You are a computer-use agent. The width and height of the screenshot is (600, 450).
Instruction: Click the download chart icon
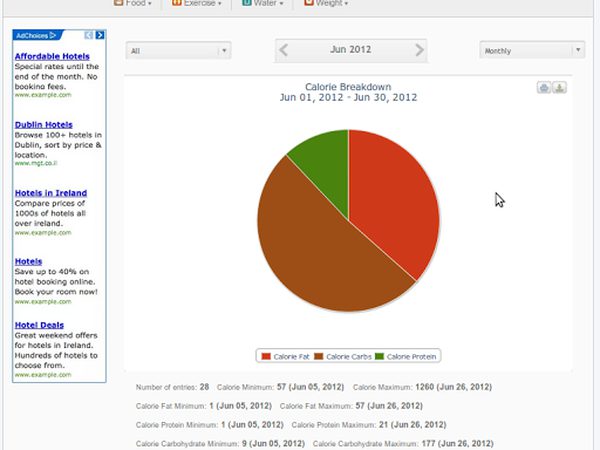click(x=559, y=88)
